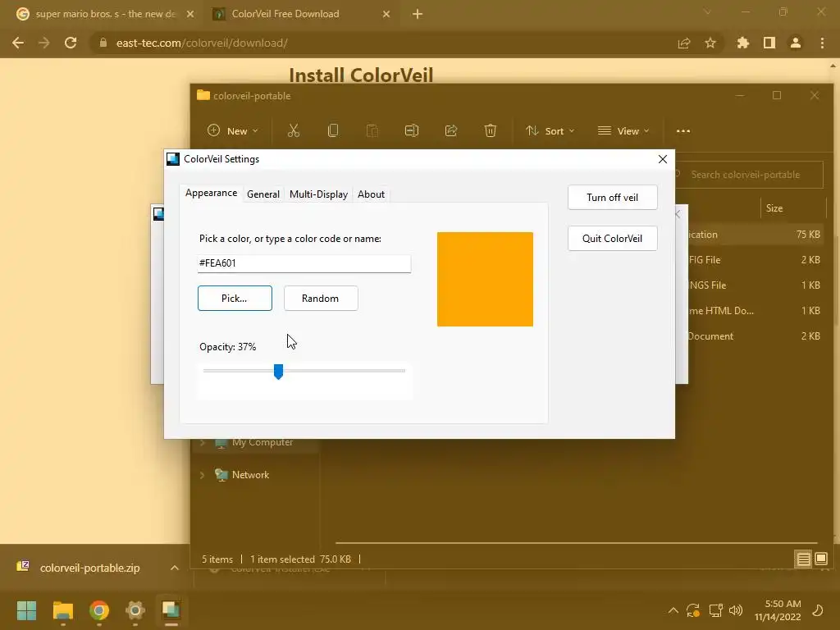Select the Appearance tab
Image resolution: width=840 pixels, height=630 pixels.
click(x=211, y=193)
